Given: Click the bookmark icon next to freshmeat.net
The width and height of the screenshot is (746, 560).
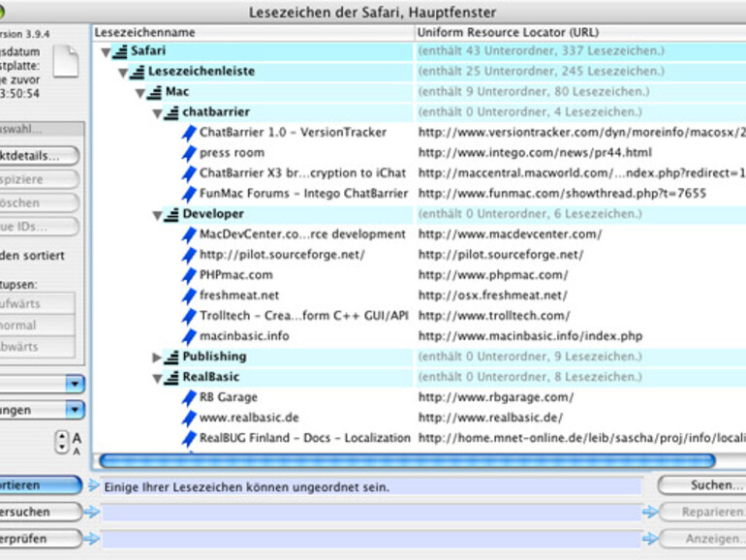Looking at the screenshot, I should [189, 296].
